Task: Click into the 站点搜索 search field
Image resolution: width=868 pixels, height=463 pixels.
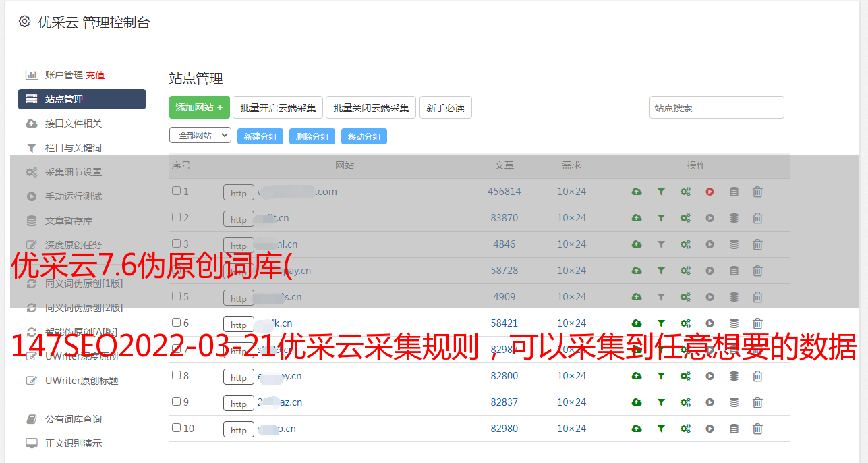Action: [717, 107]
